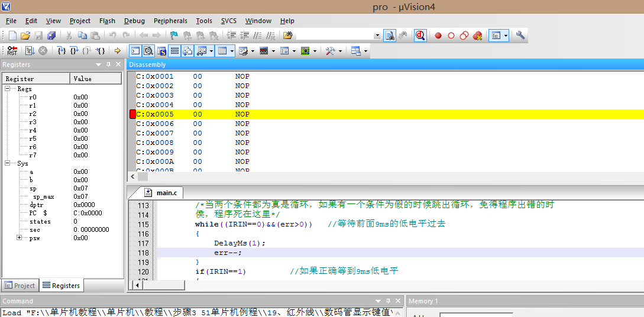Open the Debug menu
The width and height of the screenshot is (644, 317).
pyautogui.click(x=134, y=21)
